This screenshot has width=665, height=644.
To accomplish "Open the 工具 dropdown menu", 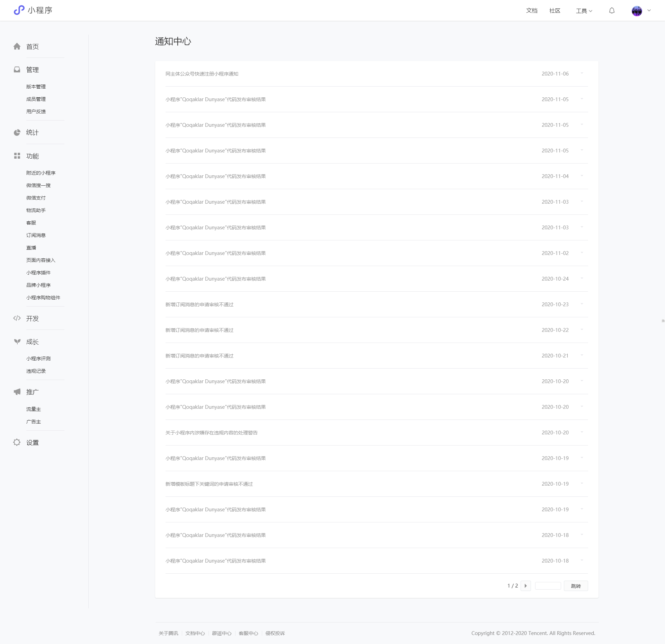I will click(584, 11).
